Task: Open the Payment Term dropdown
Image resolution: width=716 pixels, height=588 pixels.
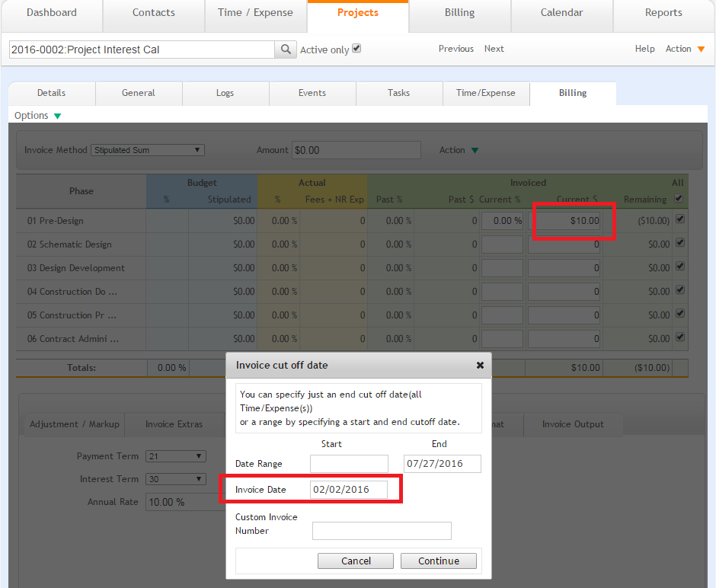Action: click(x=175, y=456)
